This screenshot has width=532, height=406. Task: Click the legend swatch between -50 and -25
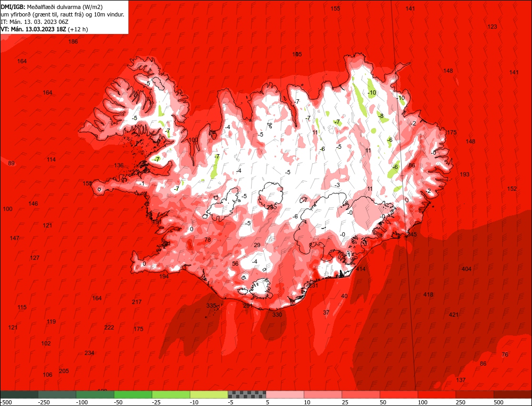click(x=134, y=394)
